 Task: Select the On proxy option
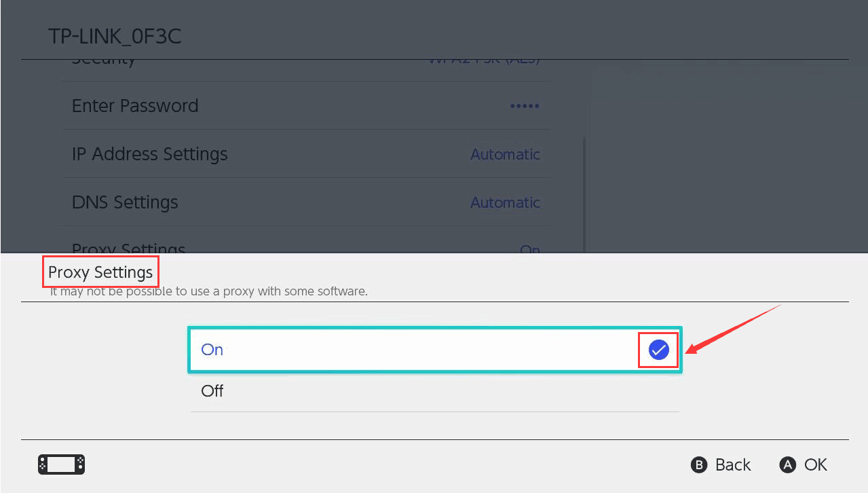click(x=434, y=350)
